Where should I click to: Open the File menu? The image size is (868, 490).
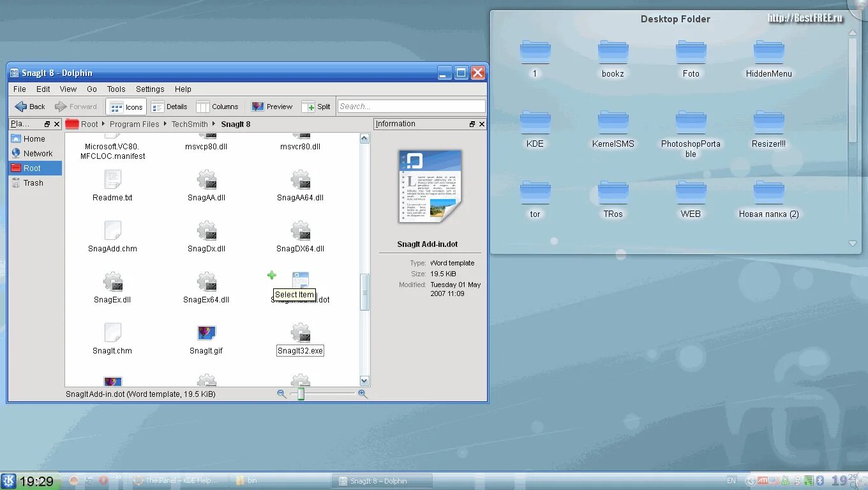(20, 89)
